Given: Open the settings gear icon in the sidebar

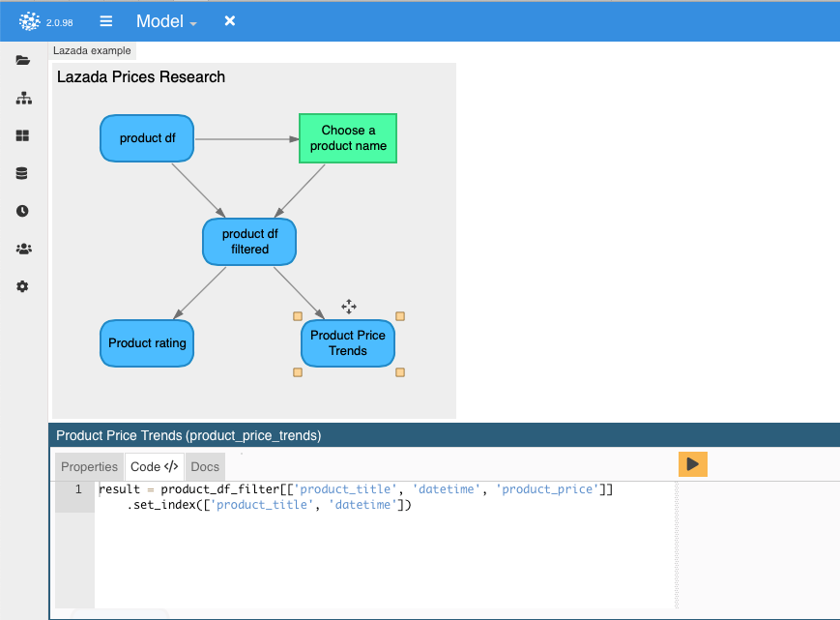Looking at the screenshot, I should click(x=22, y=286).
